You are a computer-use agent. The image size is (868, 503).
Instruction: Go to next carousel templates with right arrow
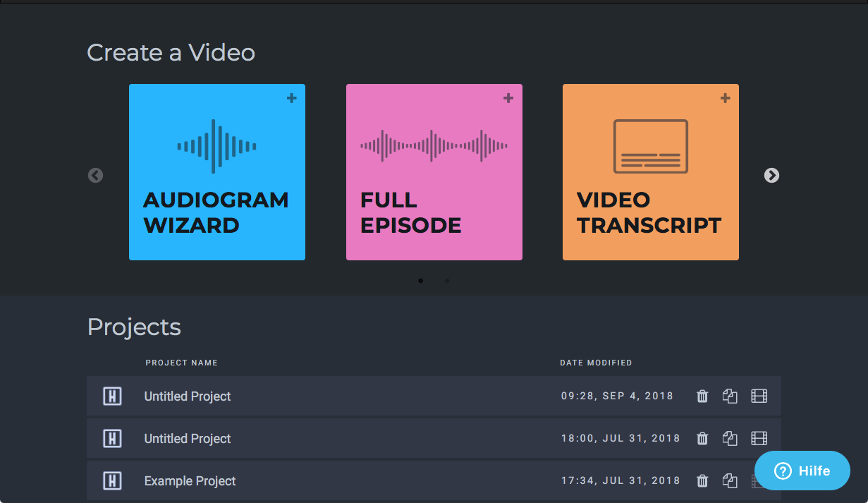click(x=771, y=176)
